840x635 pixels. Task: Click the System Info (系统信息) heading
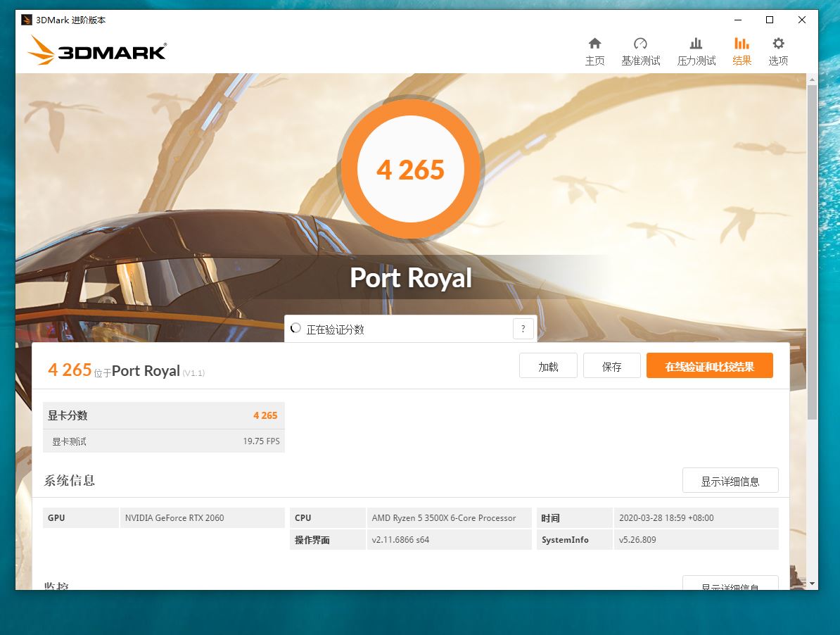[69, 480]
